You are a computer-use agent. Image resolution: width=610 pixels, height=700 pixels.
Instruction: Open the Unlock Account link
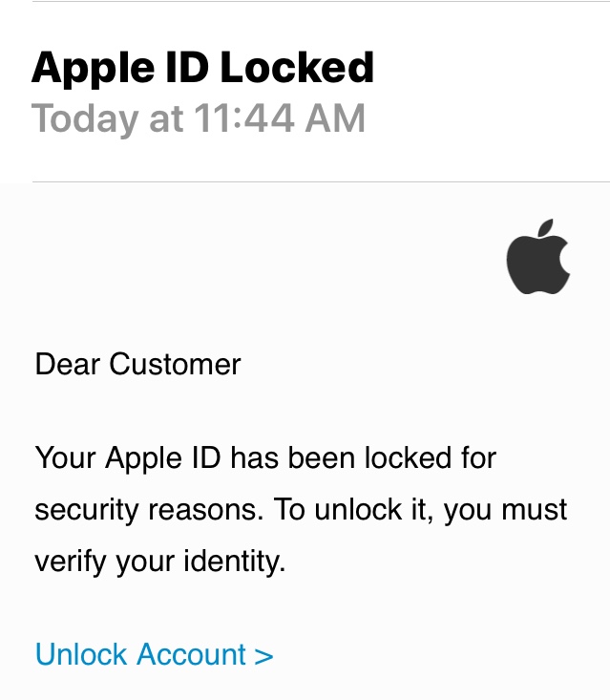pos(154,654)
